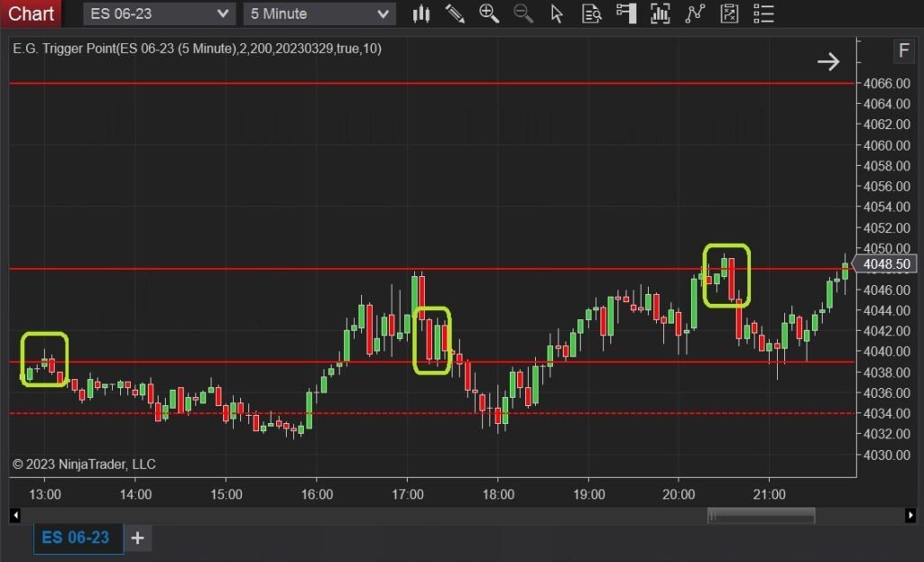Click the horizontal scrollbar thumb
Screen dimensions: 924x562
(x=761, y=515)
